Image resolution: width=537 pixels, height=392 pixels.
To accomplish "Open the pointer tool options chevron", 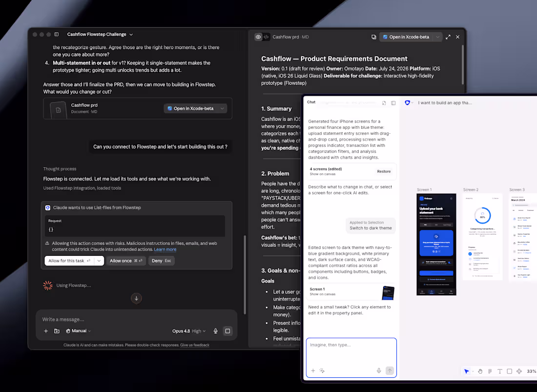I will pyautogui.click(x=473, y=371).
